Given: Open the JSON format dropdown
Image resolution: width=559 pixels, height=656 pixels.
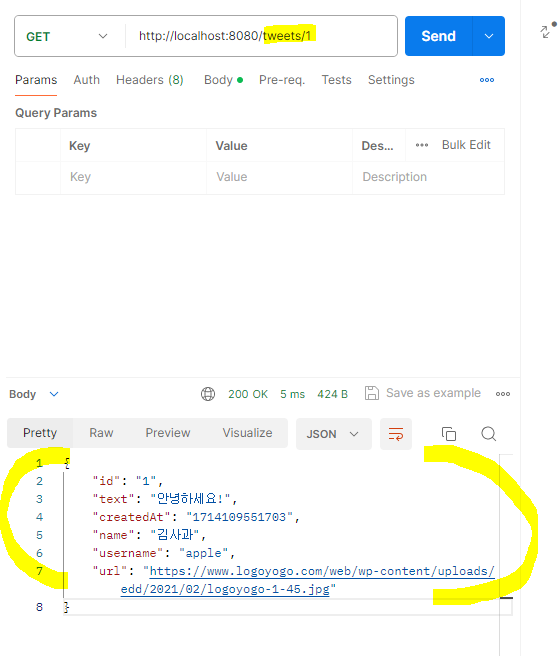Looking at the screenshot, I should (x=333, y=434).
